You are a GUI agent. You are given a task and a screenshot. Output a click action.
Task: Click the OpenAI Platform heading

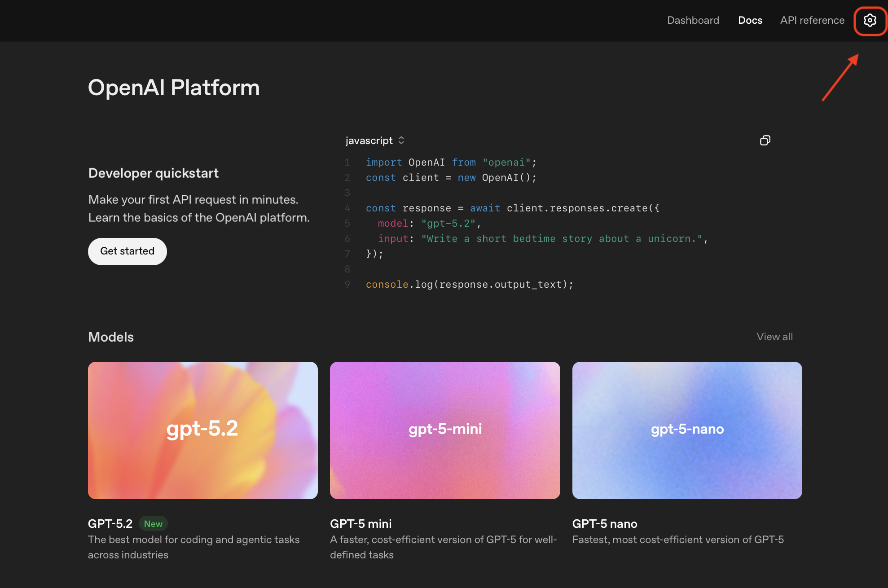point(174,88)
